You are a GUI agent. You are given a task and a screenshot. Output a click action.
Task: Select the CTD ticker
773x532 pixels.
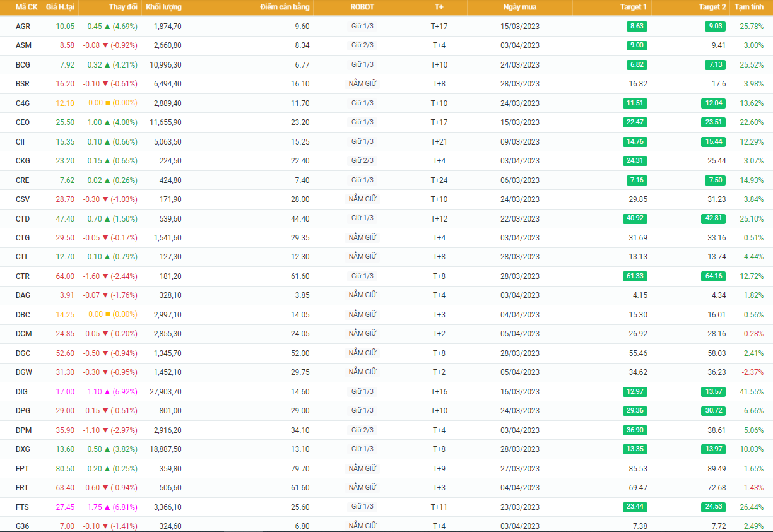[x=23, y=219]
